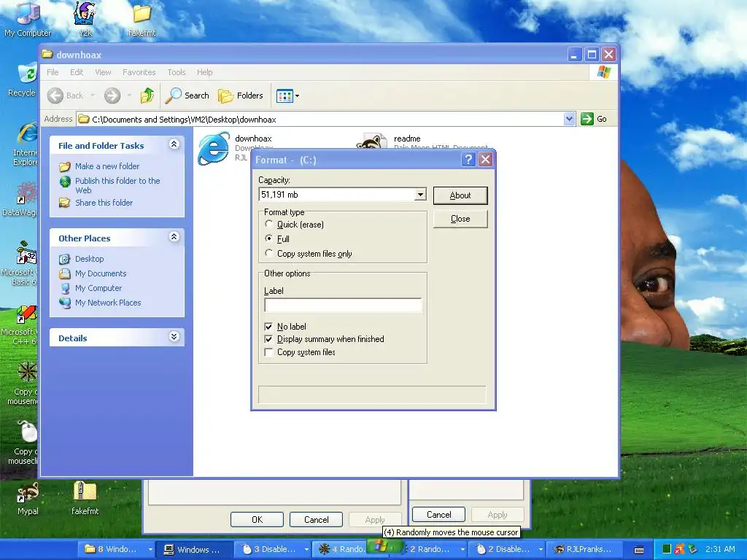Click Share this folder link
Screen dimensions: 747x560
coord(104,203)
